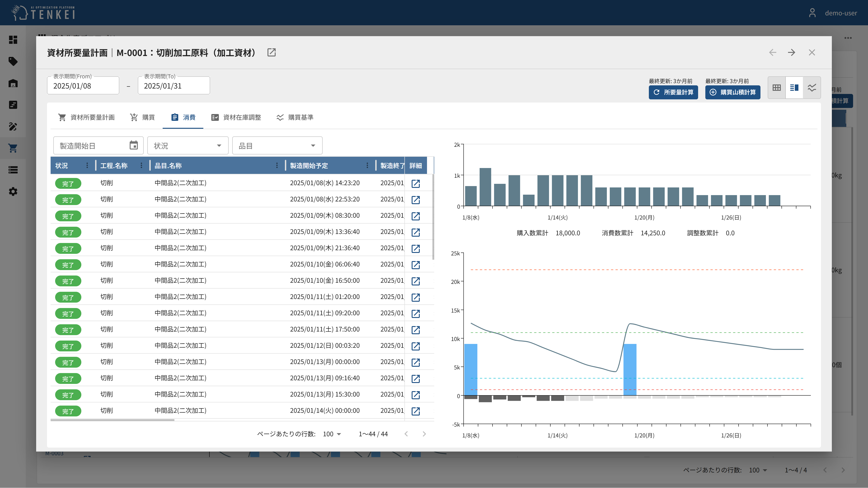This screenshot has width=868, height=488.
Task: Click the 購買山積計算 button
Action: pos(732,92)
